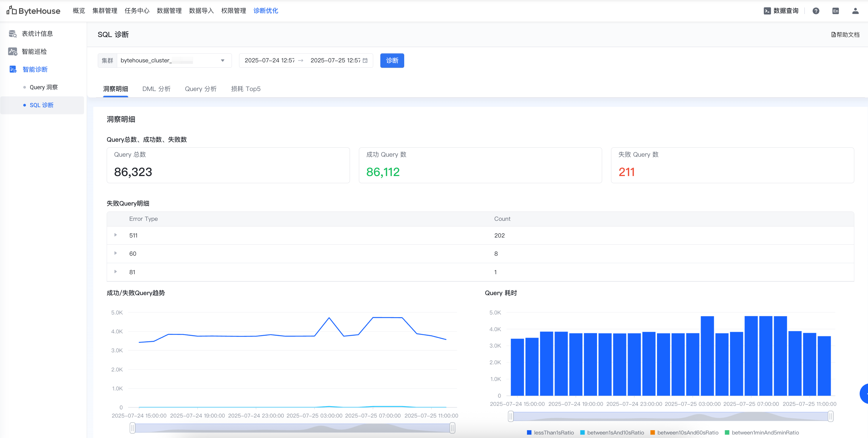This screenshot has width=868, height=438.
Task: Open the 帮助文档 link
Action: tap(845, 35)
